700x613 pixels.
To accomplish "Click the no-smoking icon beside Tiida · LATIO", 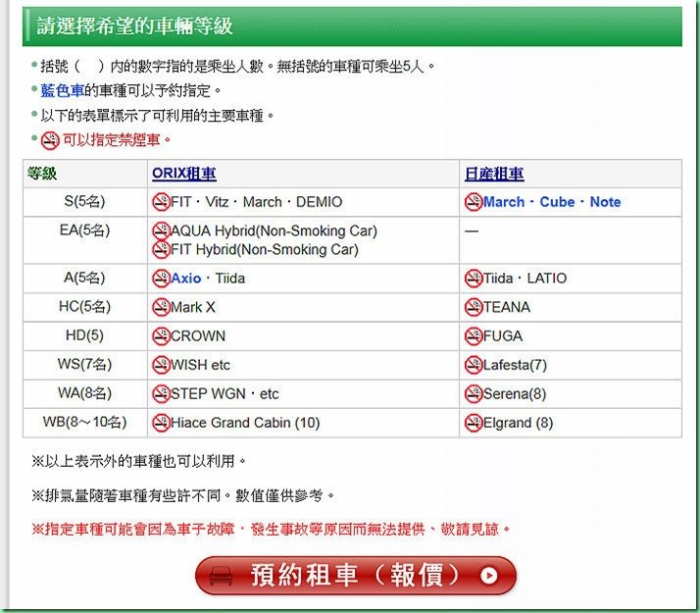I will click(x=474, y=279).
